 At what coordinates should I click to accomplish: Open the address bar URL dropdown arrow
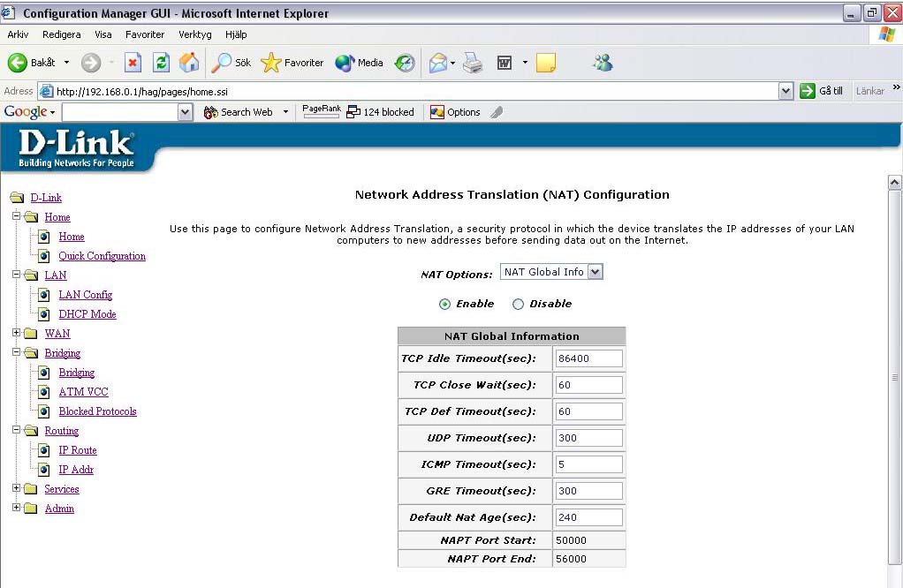pos(785,91)
